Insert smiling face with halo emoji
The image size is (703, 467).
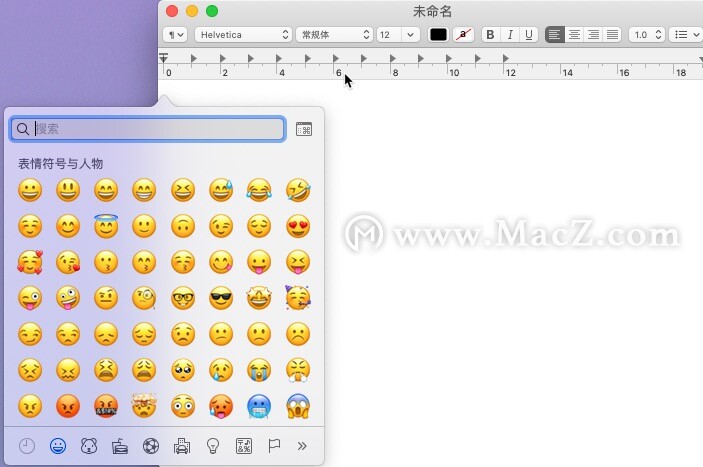pyautogui.click(x=106, y=225)
